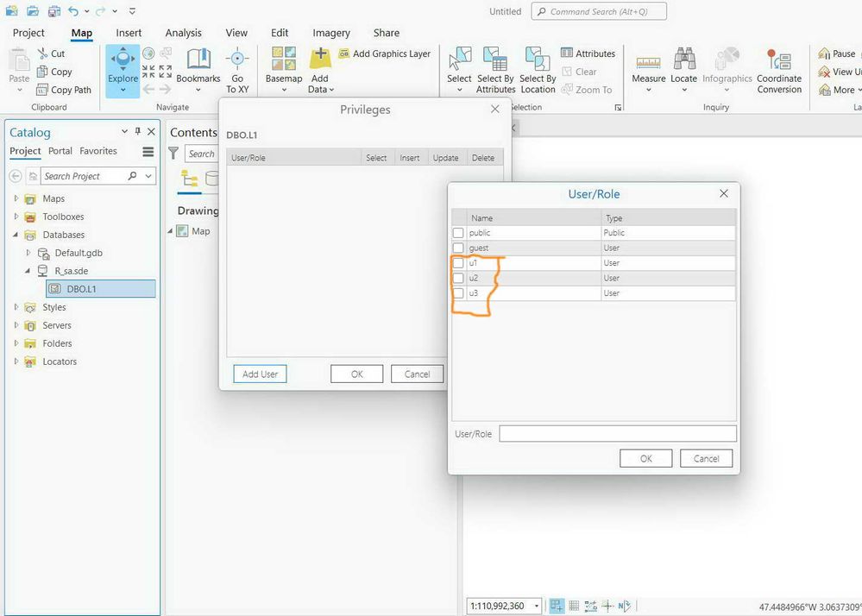
Task: Select the DBO.L1 feature class in Catalog
Action: [x=101, y=289]
